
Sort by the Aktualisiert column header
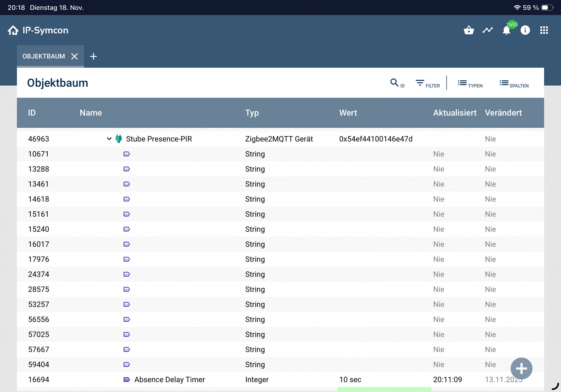[454, 113]
